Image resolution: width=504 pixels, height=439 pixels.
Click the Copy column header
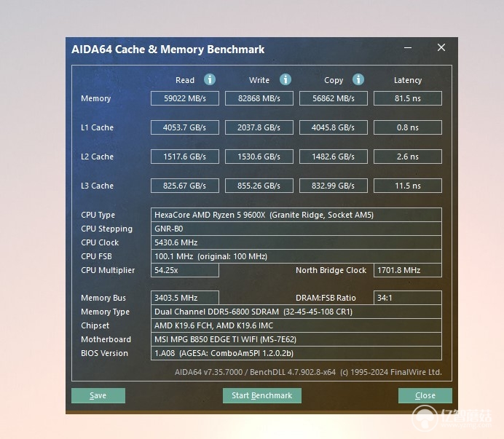pyautogui.click(x=334, y=80)
